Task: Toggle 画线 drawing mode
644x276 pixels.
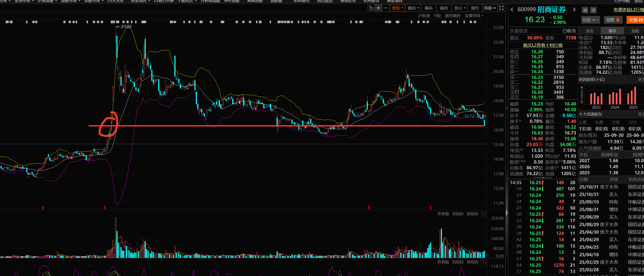Action: tap(444, 8)
